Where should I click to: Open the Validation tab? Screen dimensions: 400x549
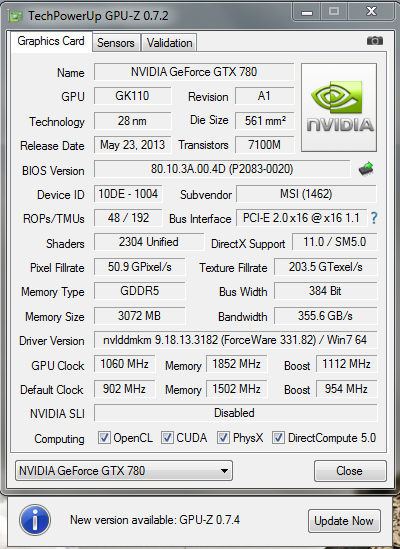click(x=169, y=43)
